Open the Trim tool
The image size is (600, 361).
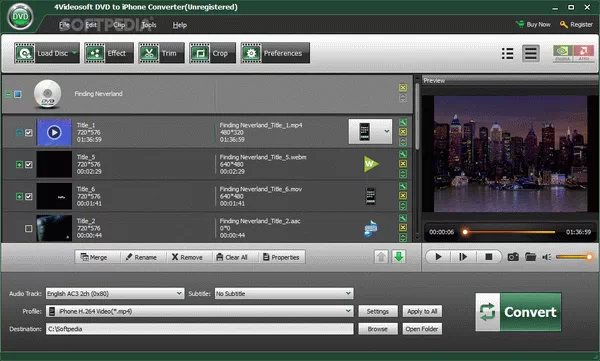[x=161, y=53]
